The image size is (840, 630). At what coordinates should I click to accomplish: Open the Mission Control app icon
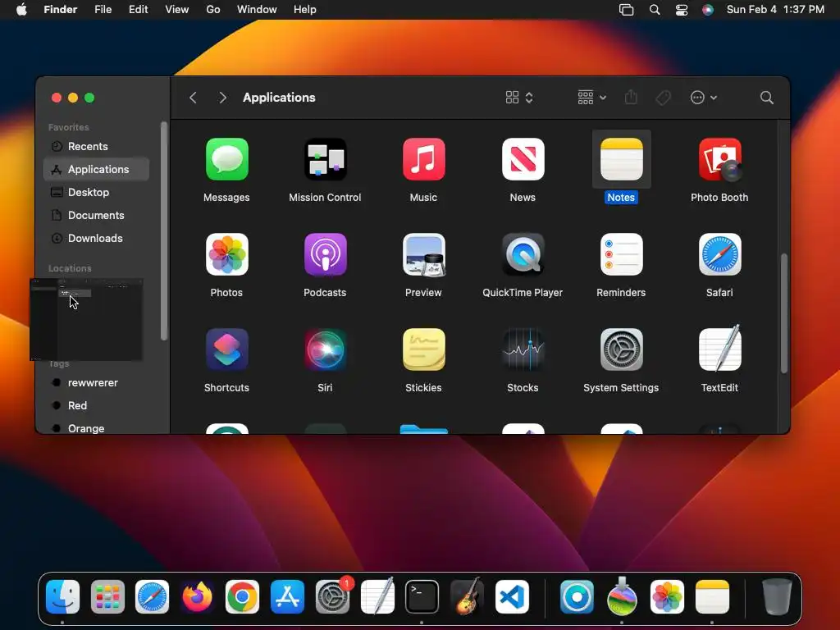(x=325, y=159)
